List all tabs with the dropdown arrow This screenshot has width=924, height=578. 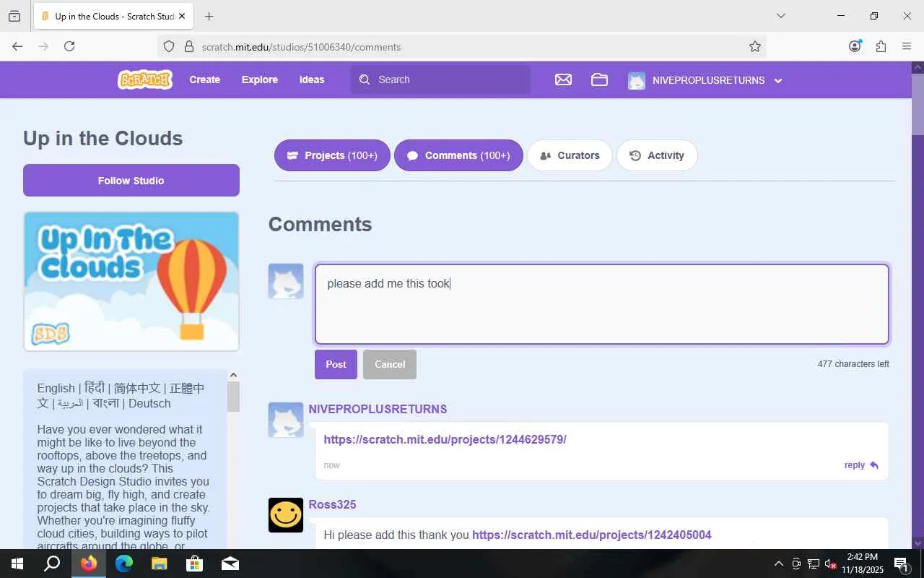coord(780,16)
